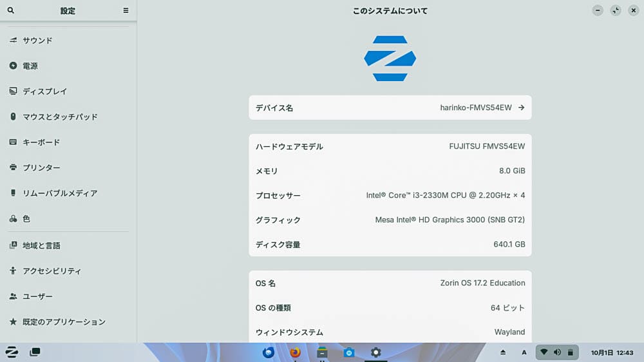Go to マウスとタッチパッド settings
The width and height of the screenshot is (644, 362).
[60, 117]
